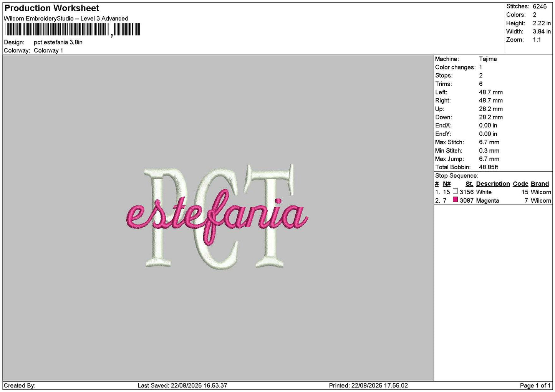Click the 'Stops:' label

(x=444, y=76)
